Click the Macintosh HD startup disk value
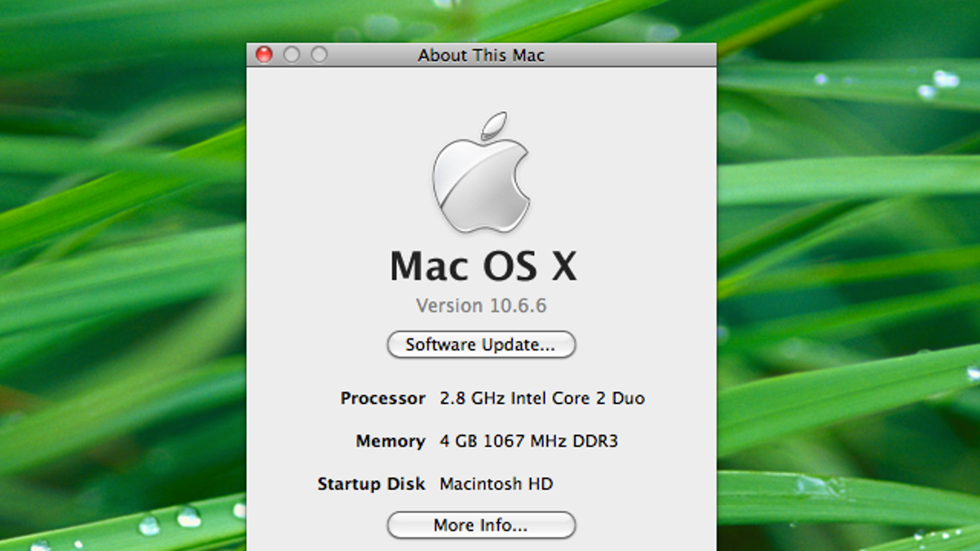 point(496,484)
